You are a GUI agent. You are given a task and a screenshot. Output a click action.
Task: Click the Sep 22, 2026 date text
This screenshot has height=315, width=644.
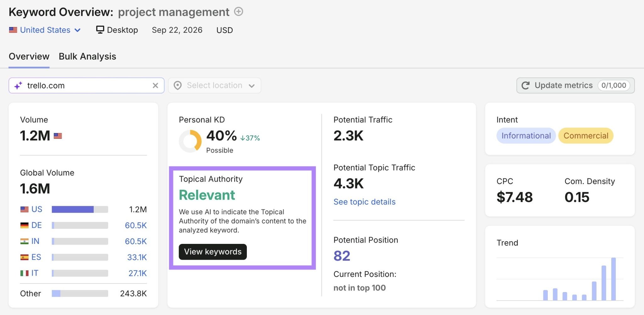click(177, 30)
